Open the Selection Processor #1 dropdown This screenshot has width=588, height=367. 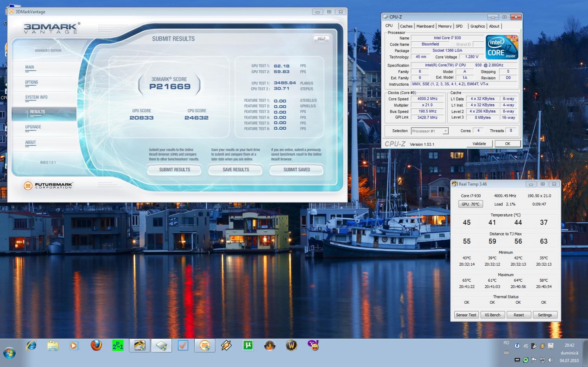(429, 131)
